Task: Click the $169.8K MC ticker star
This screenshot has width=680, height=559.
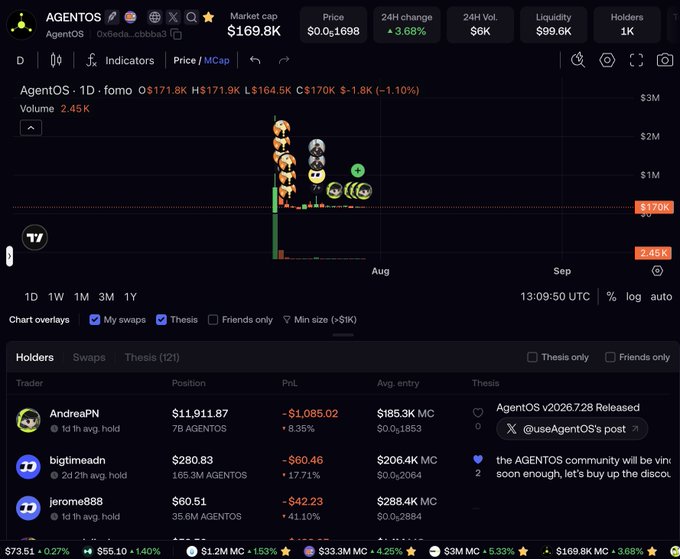Action: pos(651,551)
